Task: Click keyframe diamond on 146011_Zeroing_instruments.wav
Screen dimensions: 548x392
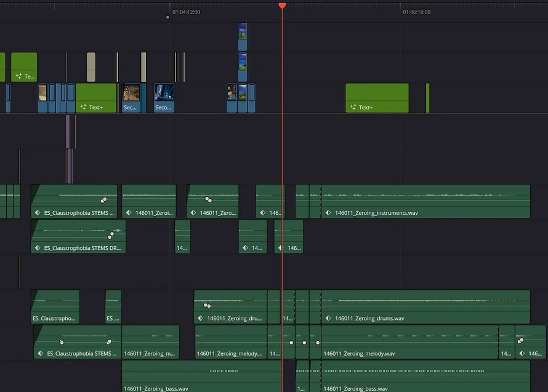Action: tap(328, 212)
